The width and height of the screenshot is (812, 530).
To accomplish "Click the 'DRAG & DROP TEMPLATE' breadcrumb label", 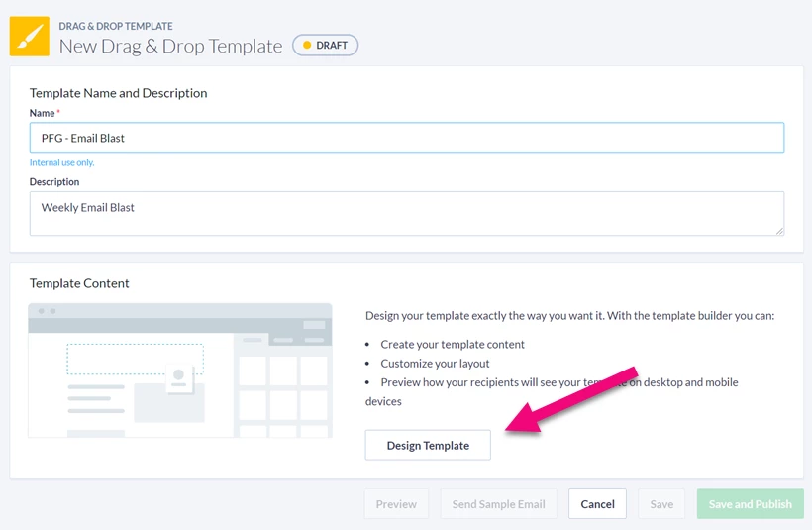I will (x=116, y=26).
